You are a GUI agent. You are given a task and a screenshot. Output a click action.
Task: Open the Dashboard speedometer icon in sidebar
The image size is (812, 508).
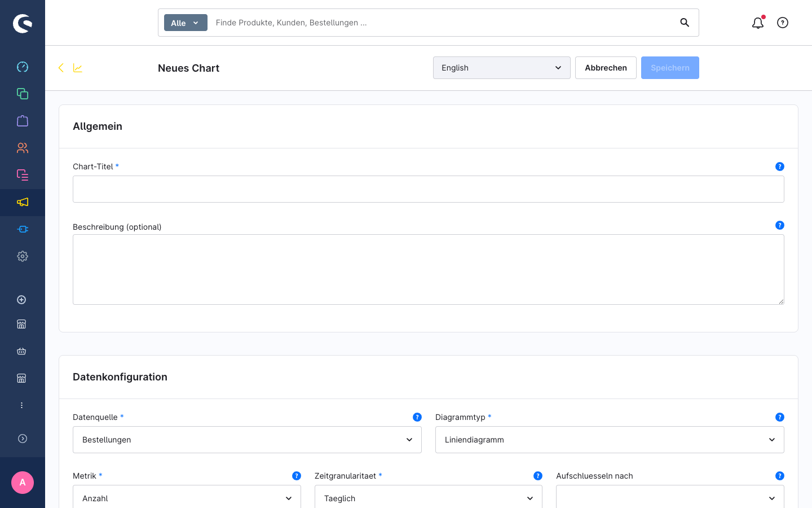tap(23, 67)
